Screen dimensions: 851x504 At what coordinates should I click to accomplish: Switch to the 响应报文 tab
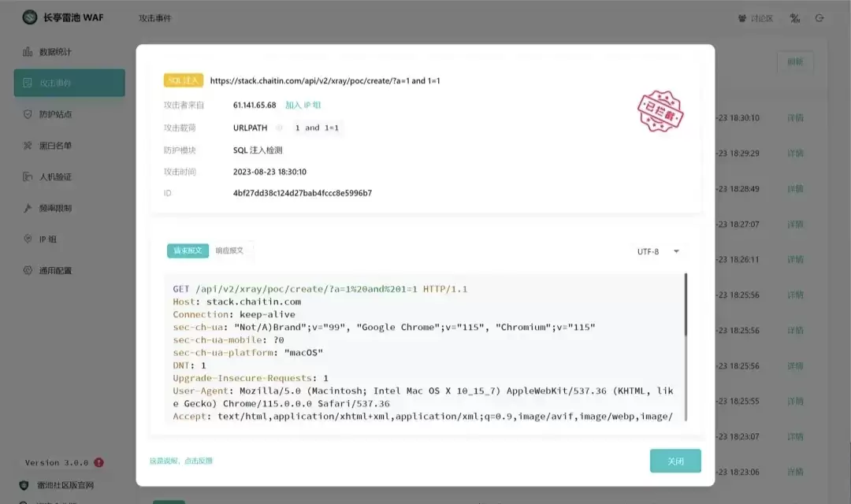(230, 251)
